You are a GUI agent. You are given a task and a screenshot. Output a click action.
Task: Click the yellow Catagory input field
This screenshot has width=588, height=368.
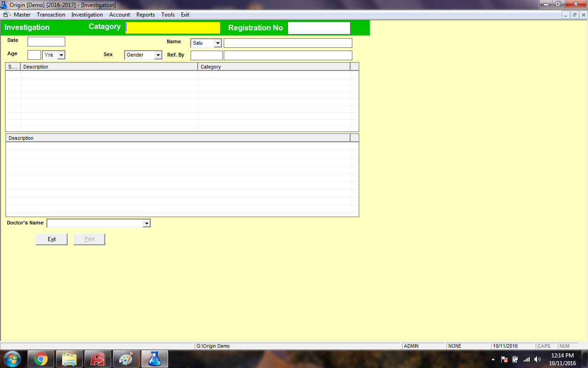pos(173,28)
